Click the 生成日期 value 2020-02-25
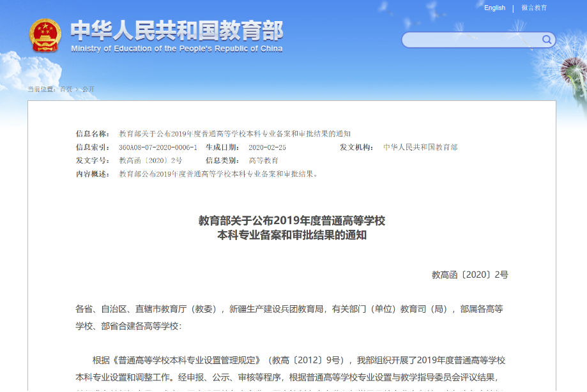 267,147
